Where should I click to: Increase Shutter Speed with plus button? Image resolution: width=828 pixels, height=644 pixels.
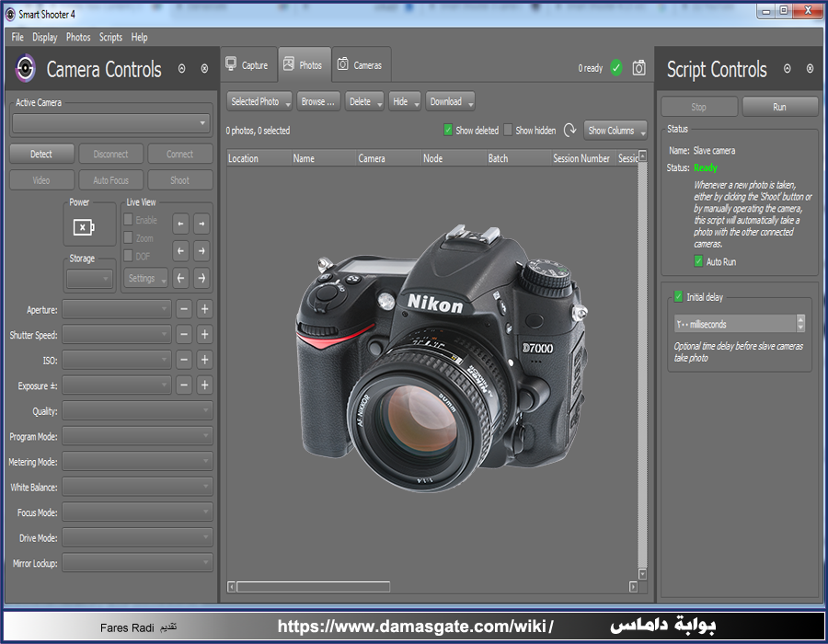coord(205,334)
